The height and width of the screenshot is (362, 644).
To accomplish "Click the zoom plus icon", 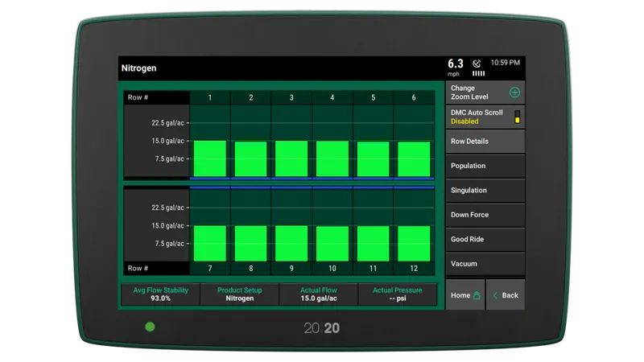I will [514, 93].
